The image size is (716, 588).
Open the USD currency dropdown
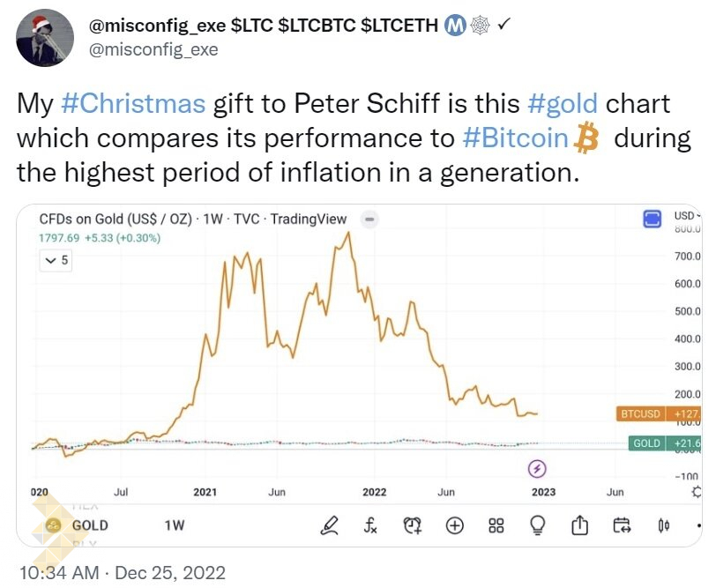(687, 216)
